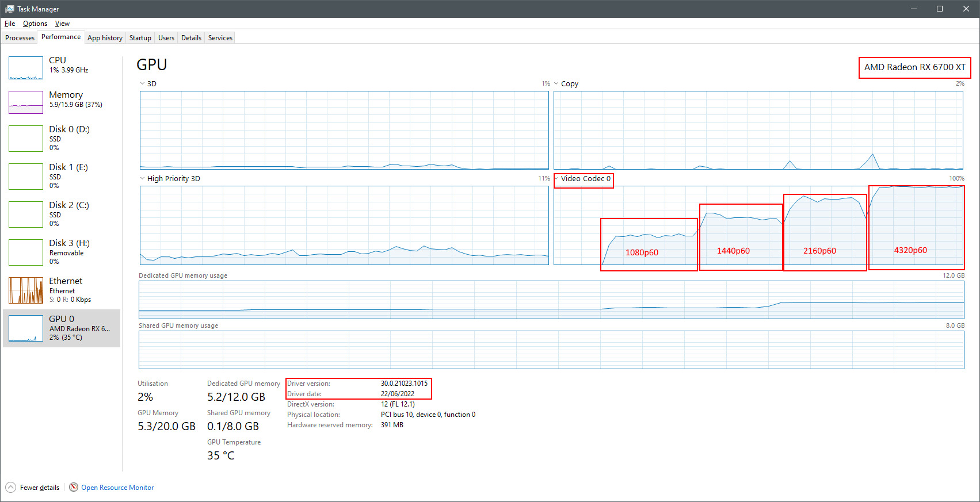Close the Task Manager window
The height and width of the screenshot is (502, 980).
(966, 9)
